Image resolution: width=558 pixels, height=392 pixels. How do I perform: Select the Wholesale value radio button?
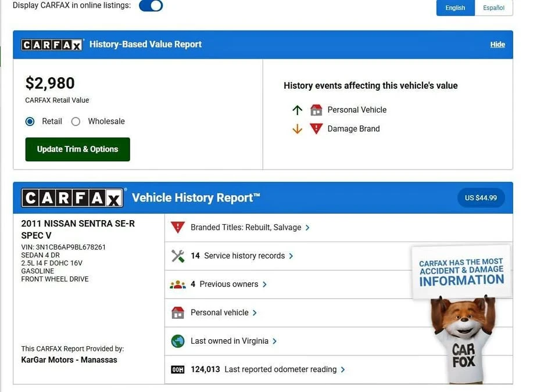coord(76,121)
